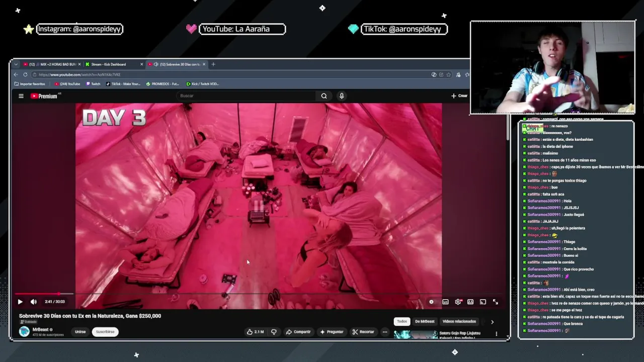Cast video to a device
Image resolution: width=644 pixels, height=362 pixels.
483,302
